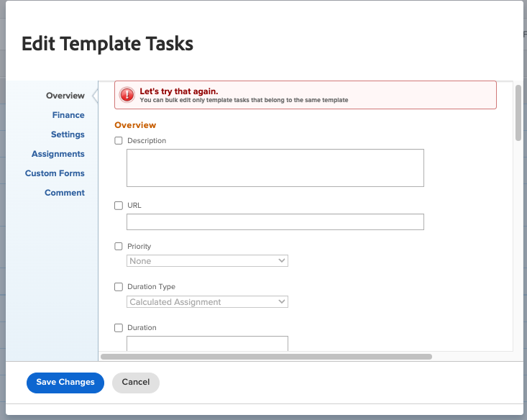This screenshot has height=420, width=527.
Task: Jump to the Comment section
Action: 65,193
